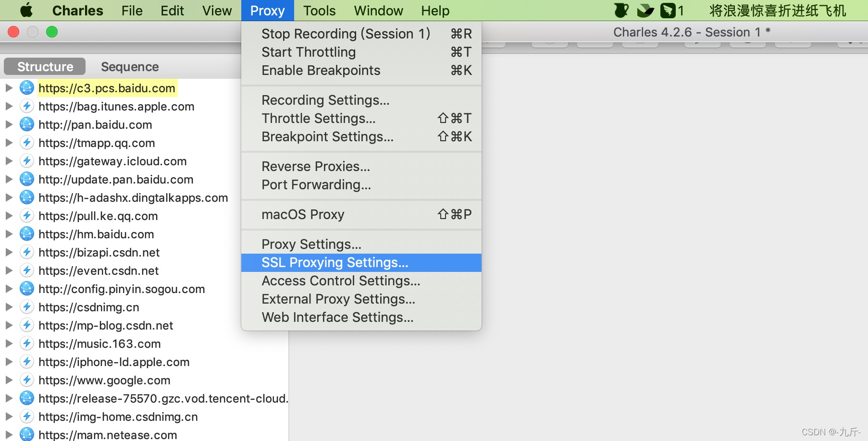Open the Help menu
Viewport: 868px width, 441px height.
pyautogui.click(x=435, y=11)
